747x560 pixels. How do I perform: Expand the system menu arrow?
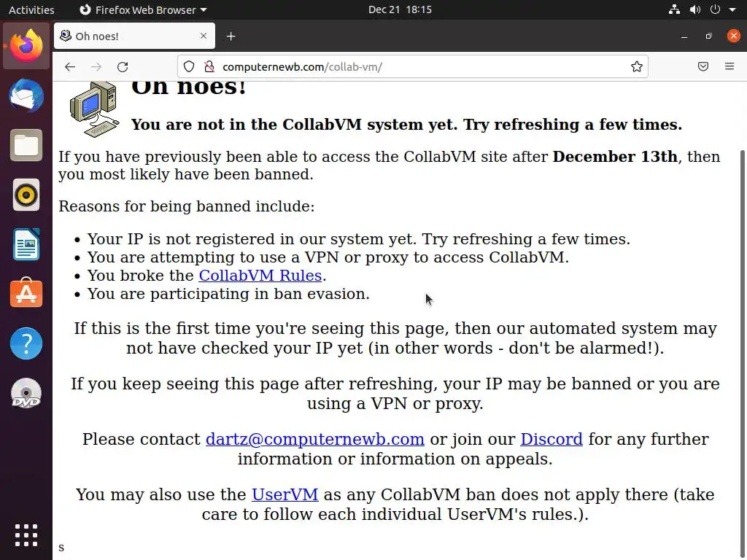[732, 9]
